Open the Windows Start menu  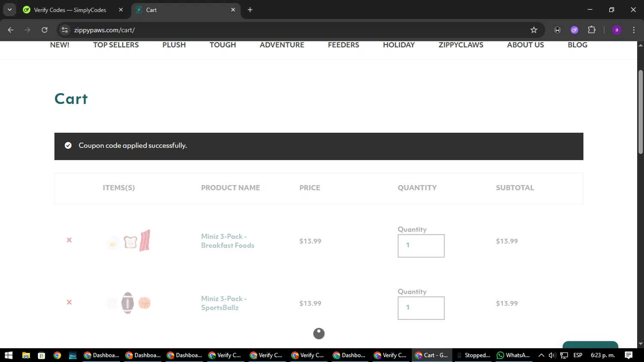coord(9,355)
